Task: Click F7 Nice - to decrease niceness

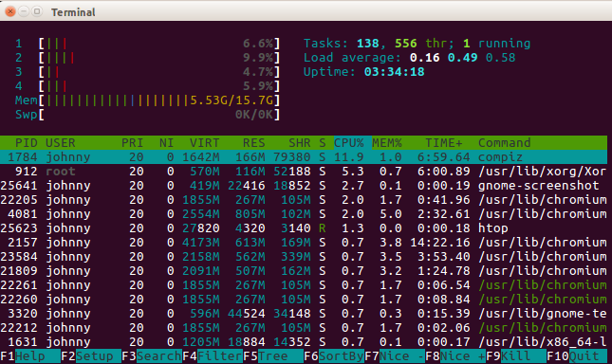Action: coord(395,356)
